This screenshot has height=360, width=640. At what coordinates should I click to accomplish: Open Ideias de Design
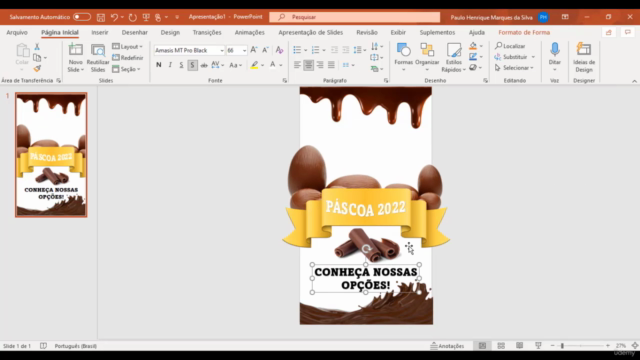[x=584, y=58]
